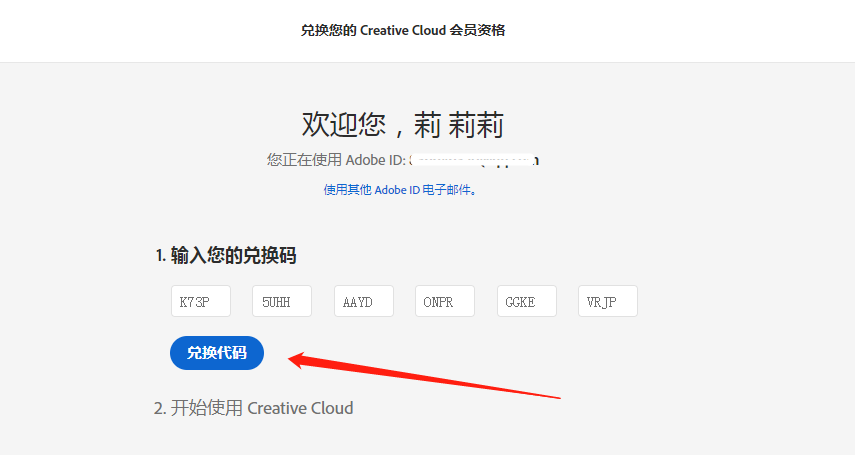Click the heading 1. 输入您的兑换码
Image resolution: width=855 pixels, height=455 pixels.
(226, 255)
